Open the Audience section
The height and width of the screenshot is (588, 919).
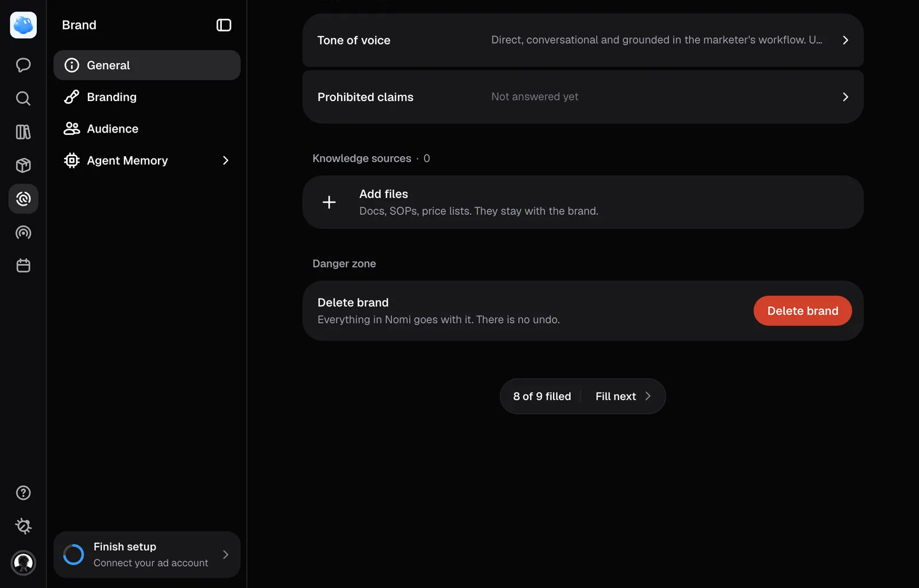tap(147, 129)
